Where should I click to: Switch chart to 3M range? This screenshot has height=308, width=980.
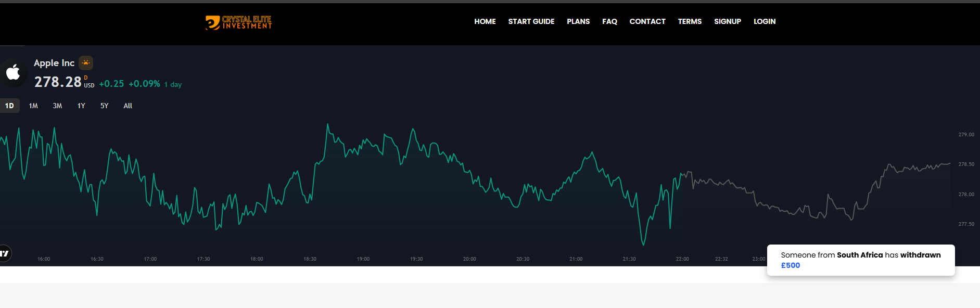tap(57, 106)
